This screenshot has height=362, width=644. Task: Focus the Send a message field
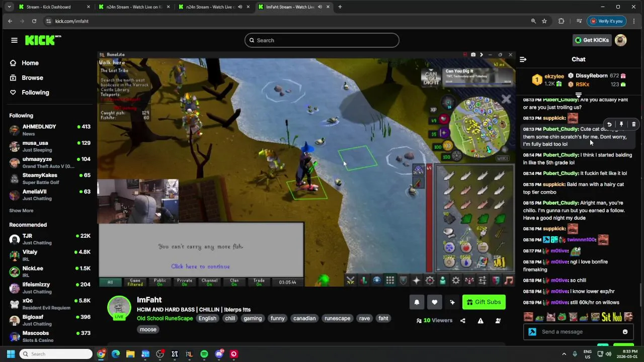coord(579,332)
